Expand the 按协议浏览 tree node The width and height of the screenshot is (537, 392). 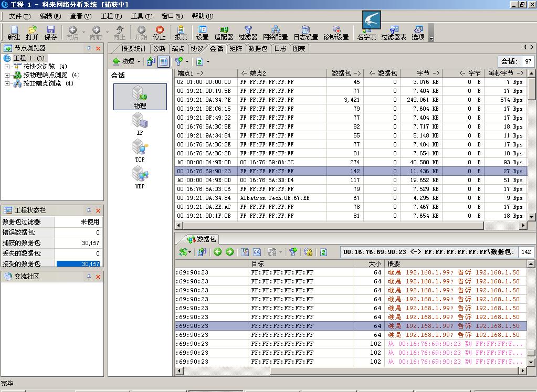tap(7, 67)
